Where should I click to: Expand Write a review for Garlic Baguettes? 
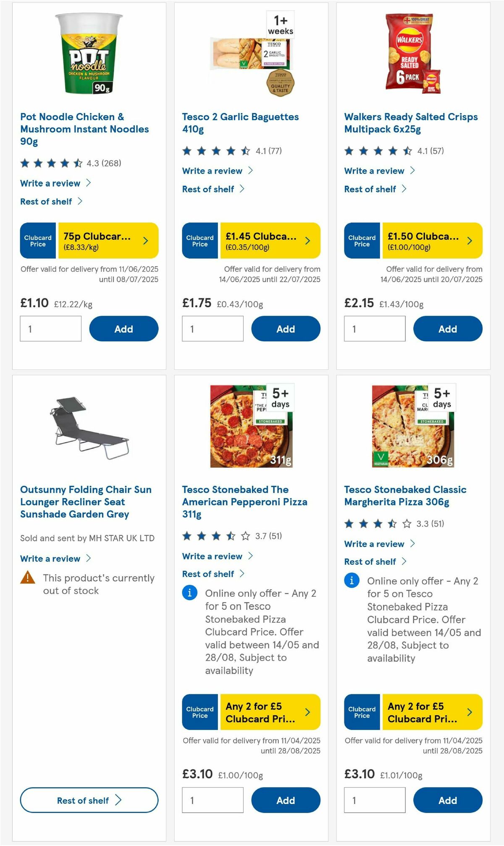point(212,171)
